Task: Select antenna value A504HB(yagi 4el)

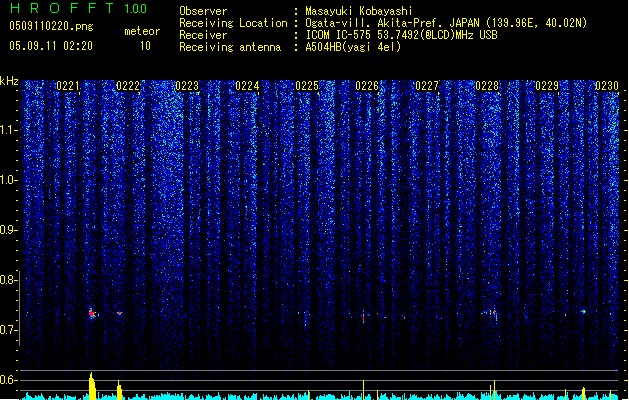Action: [x=353, y=47]
